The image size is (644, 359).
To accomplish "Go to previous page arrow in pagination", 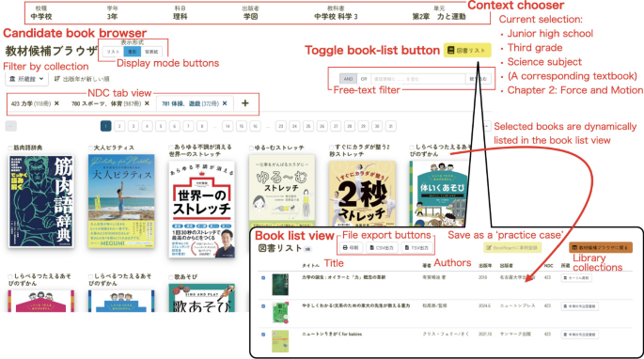I will [x=11, y=126].
